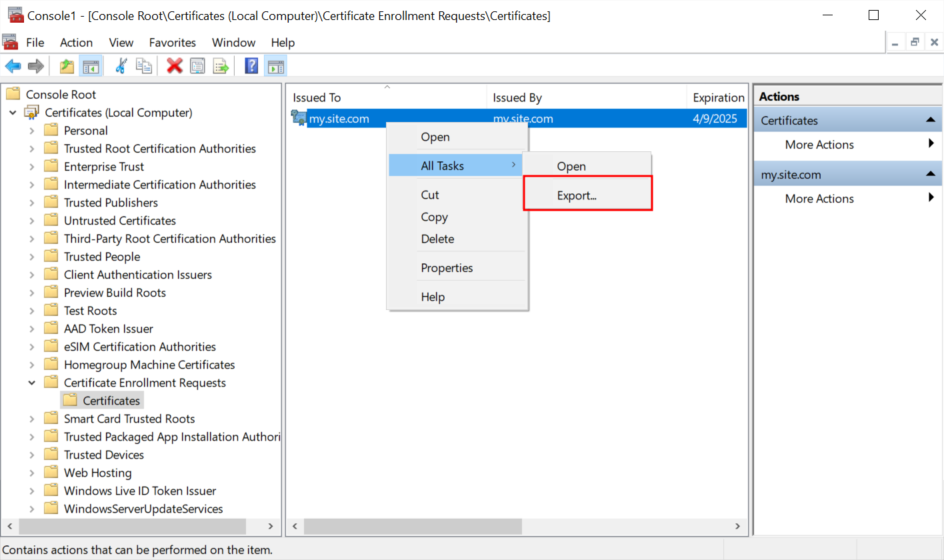
Task: Sort by the Issued By column header
Action: coord(517,98)
